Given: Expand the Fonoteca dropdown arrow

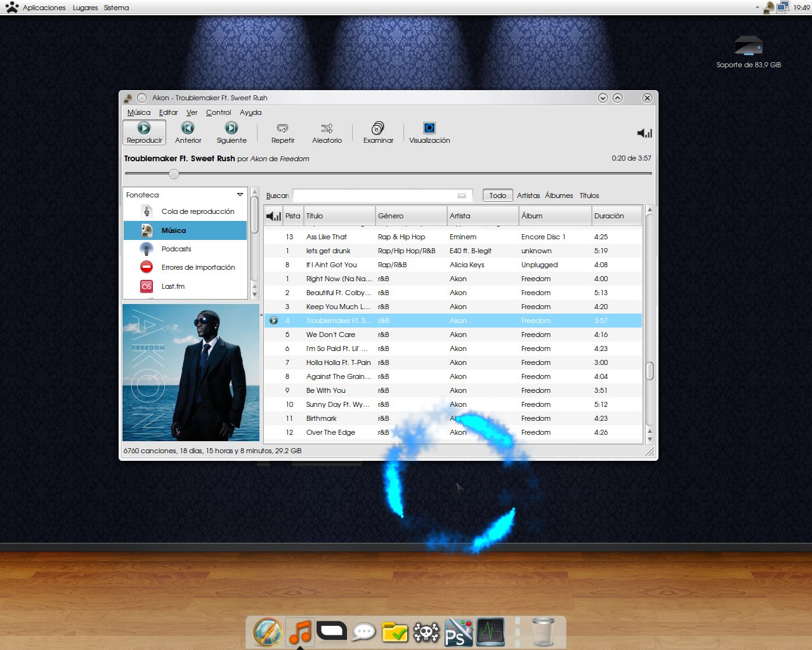Looking at the screenshot, I should (x=240, y=195).
